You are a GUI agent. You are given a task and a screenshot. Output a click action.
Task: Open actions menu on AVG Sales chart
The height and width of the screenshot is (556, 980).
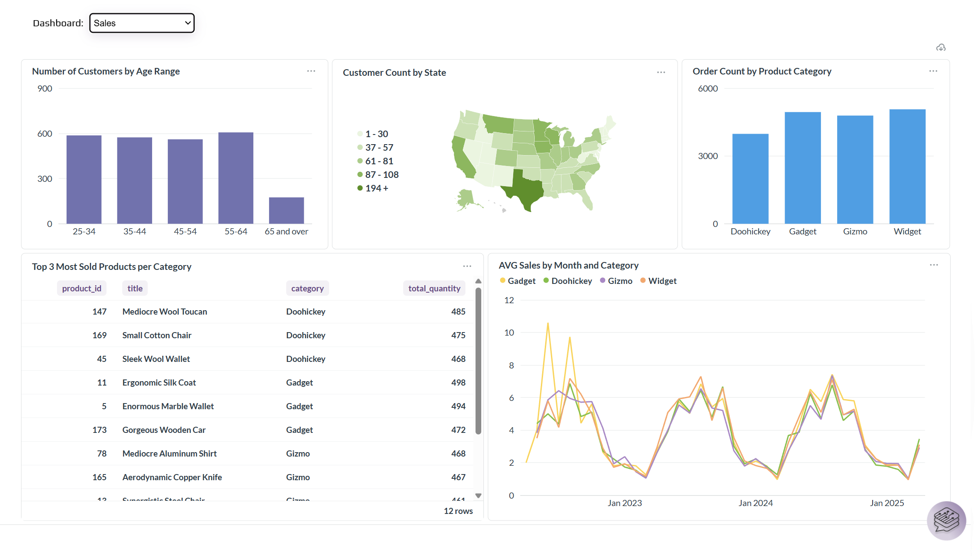tap(934, 265)
